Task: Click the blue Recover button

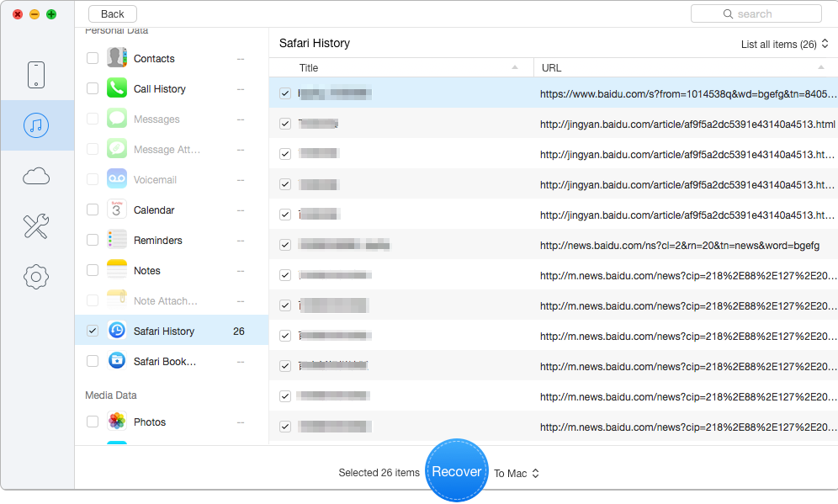Action: (456, 471)
